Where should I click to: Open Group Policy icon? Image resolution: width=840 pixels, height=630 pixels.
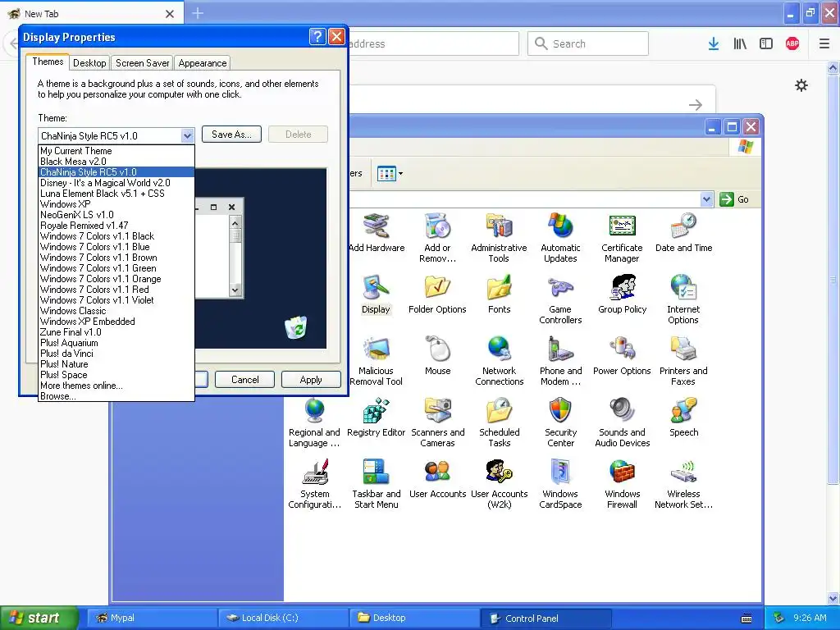pyautogui.click(x=622, y=294)
